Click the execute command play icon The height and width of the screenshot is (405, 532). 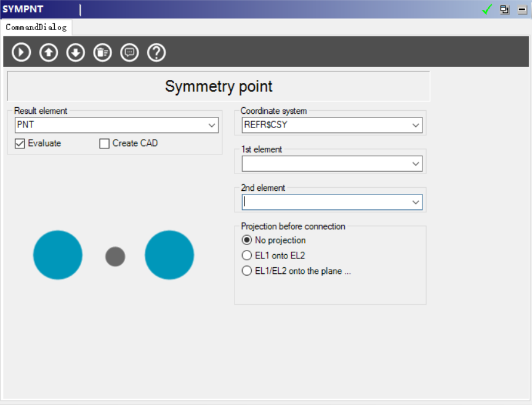coord(21,52)
